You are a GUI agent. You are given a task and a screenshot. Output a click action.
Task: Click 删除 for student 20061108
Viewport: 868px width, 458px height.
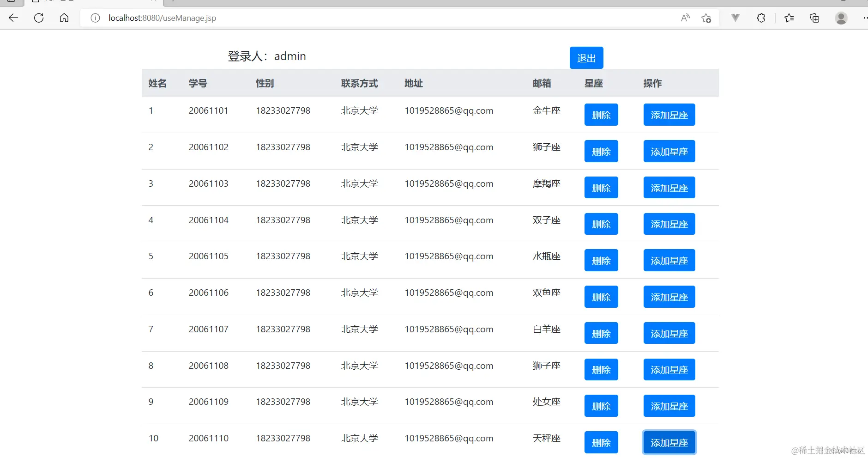(601, 369)
